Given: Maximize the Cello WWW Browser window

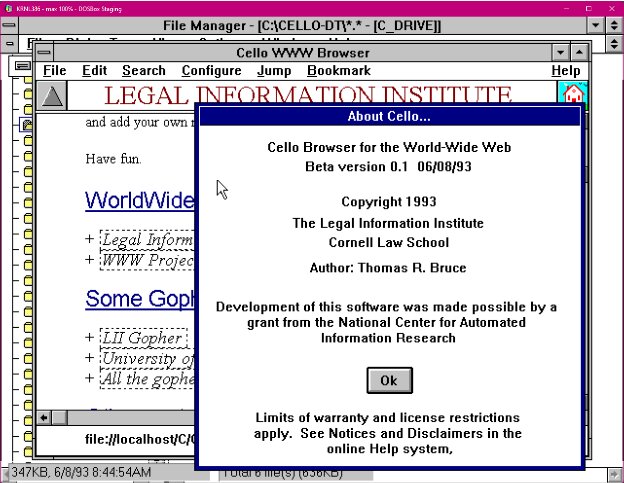Looking at the screenshot, I should pyautogui.click(x=579, y=52).
